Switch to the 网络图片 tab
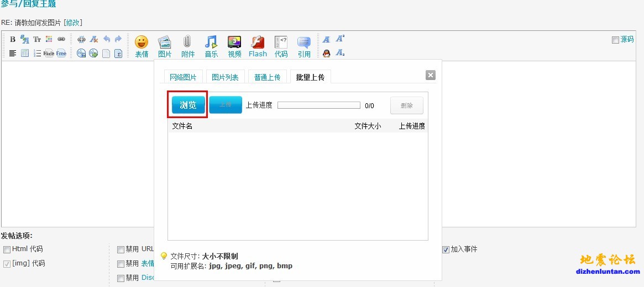Screen dimensions: 644x287 [183, 77]
